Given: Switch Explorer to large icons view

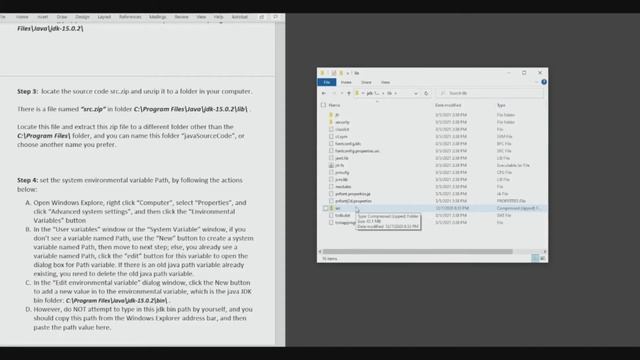Looking at the screenshot, I should click(542, 258).
